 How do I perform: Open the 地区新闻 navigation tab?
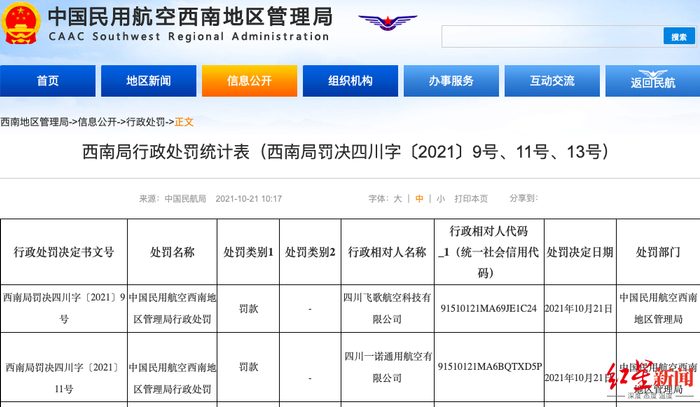pyautogui.click(x=149, y=81)
